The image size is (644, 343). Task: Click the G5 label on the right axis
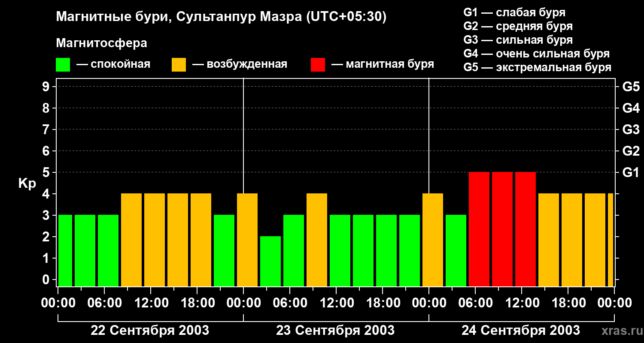click(631, 87)
